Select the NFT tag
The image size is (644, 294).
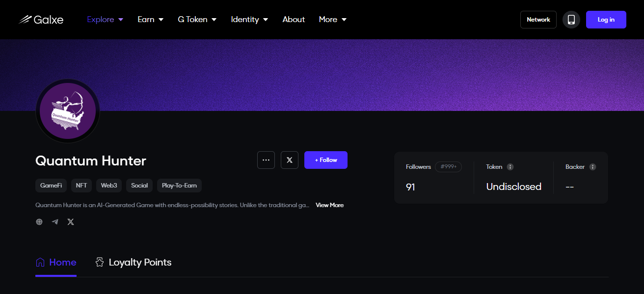[x=81, y=186]
